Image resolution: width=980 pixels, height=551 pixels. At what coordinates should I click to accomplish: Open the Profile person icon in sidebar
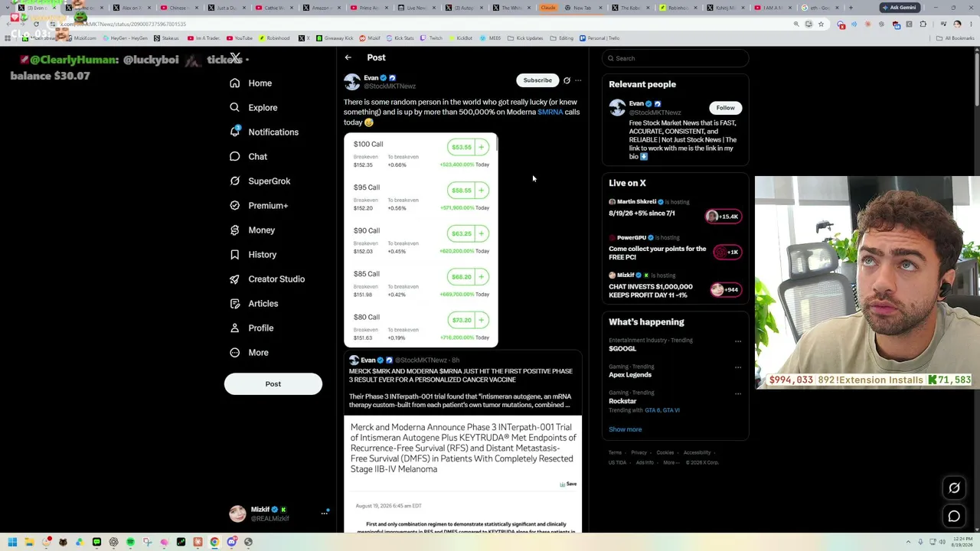click(x=235, y=328)
